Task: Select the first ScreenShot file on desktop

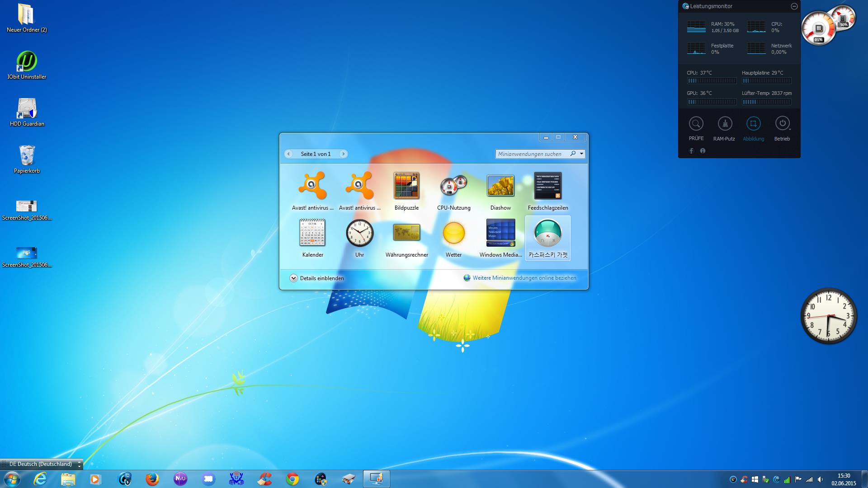Action: [27, 211]
